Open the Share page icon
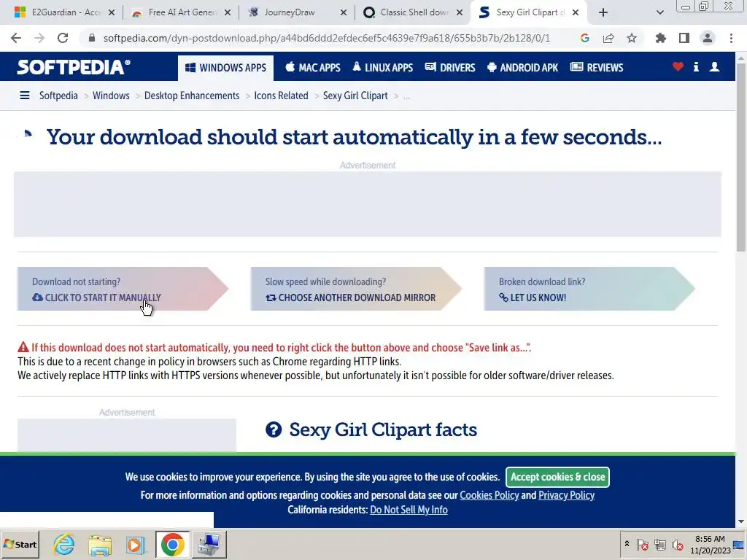Screen dimensions: 747x560 [x=608, y=38]
